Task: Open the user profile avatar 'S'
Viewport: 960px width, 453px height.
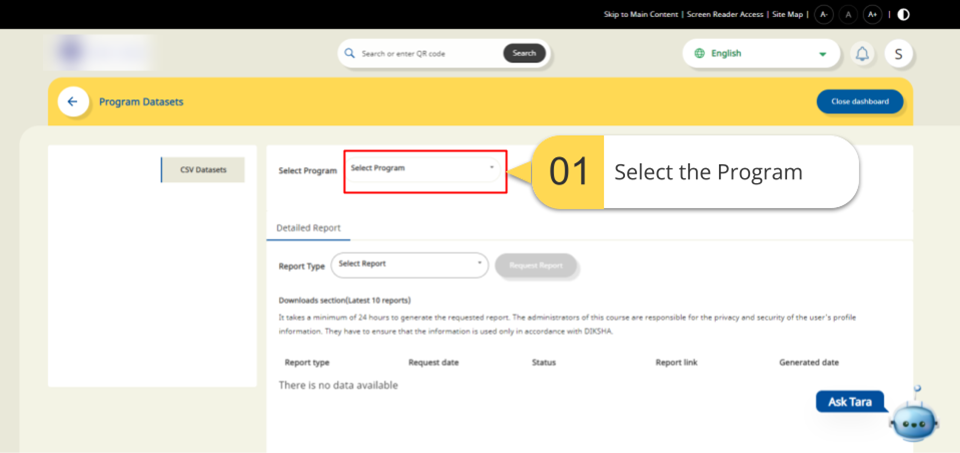Action: click(x=898, y=54)
